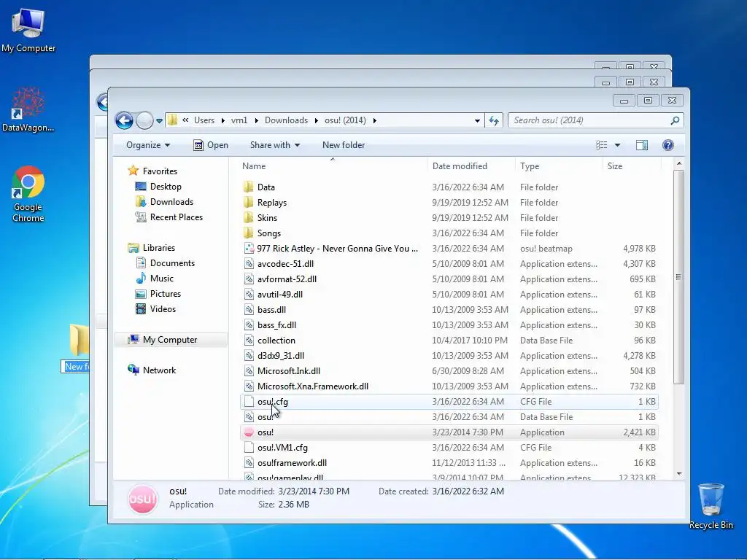The height and width of the screenshot is (560, 747).
Task: Select osu!framework.dll file
Action: [292, 463]
